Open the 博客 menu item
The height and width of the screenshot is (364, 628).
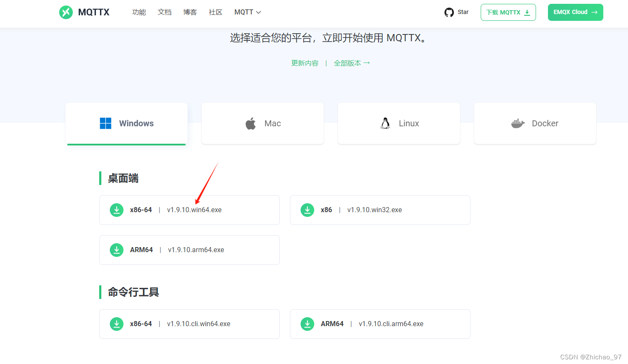(x=190, y=12)
